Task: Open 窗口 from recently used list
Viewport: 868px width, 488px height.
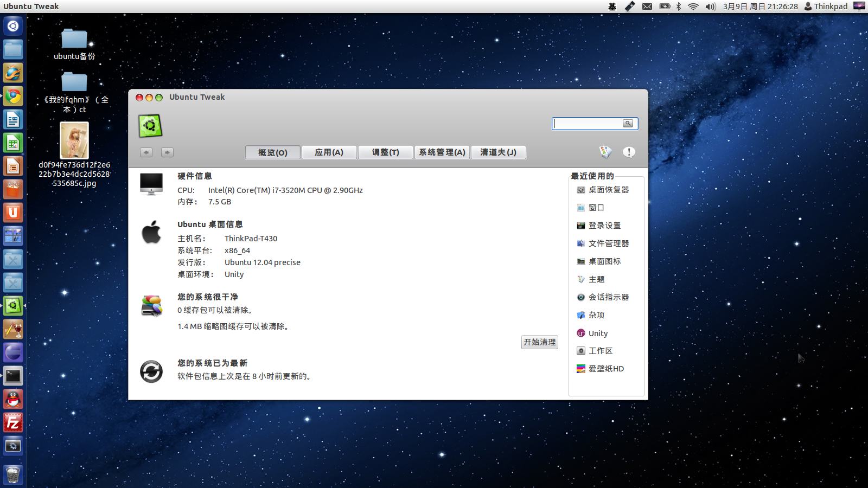Action: [590, 208]
